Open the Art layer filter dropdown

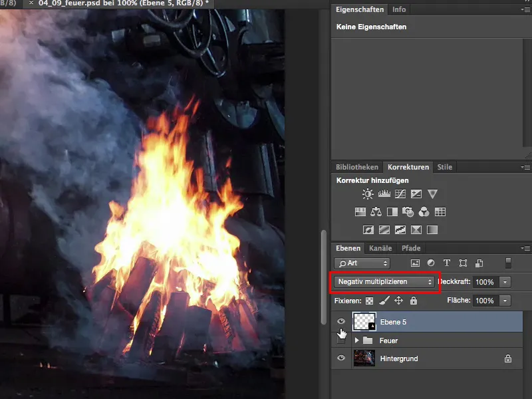coord(362,263)
